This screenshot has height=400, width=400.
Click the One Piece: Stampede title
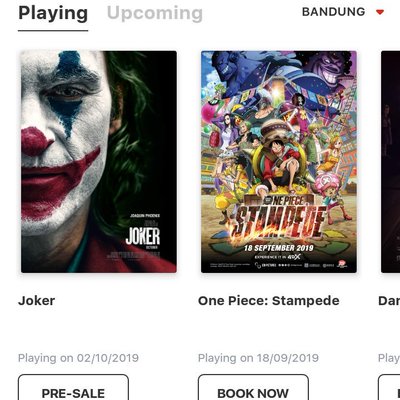pyautogui.click(x=269, y=301)
